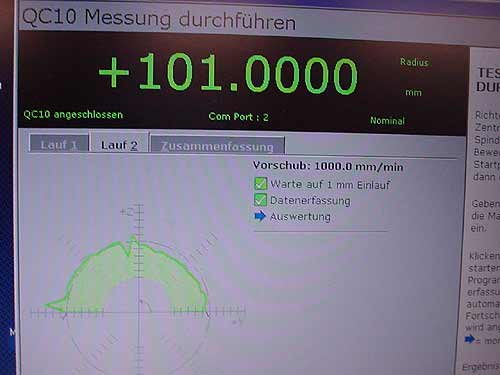Click the center of the polar plot
Viewport: 500px width, 375px height.
click(139, 312)
